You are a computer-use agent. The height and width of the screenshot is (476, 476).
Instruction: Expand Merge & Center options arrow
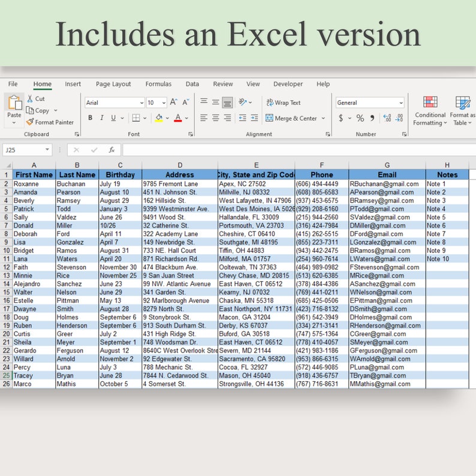323,118
